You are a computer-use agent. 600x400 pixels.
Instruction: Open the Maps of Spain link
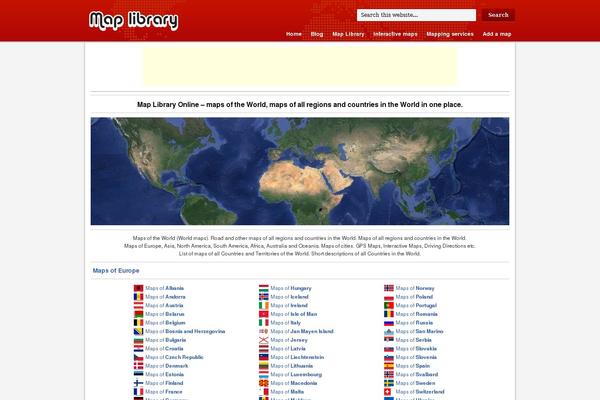(x=412, y=366)
